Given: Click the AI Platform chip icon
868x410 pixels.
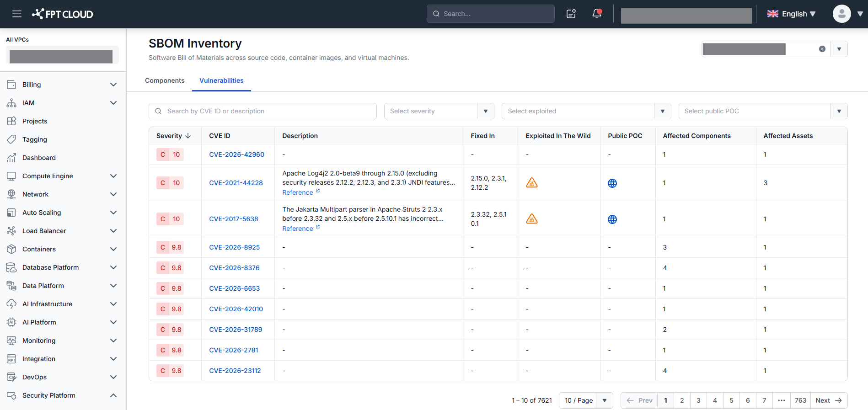Looking at the screenshot, I should [x=11, y=322].
